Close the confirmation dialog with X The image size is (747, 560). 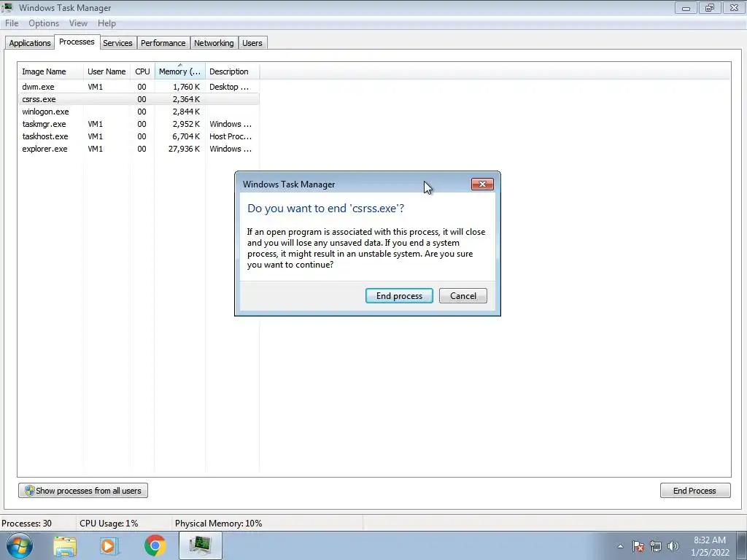click(x=482, y=184)
